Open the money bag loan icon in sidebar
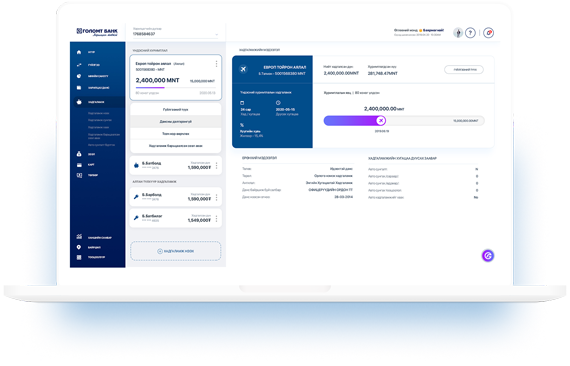 [x=79, y=154]
